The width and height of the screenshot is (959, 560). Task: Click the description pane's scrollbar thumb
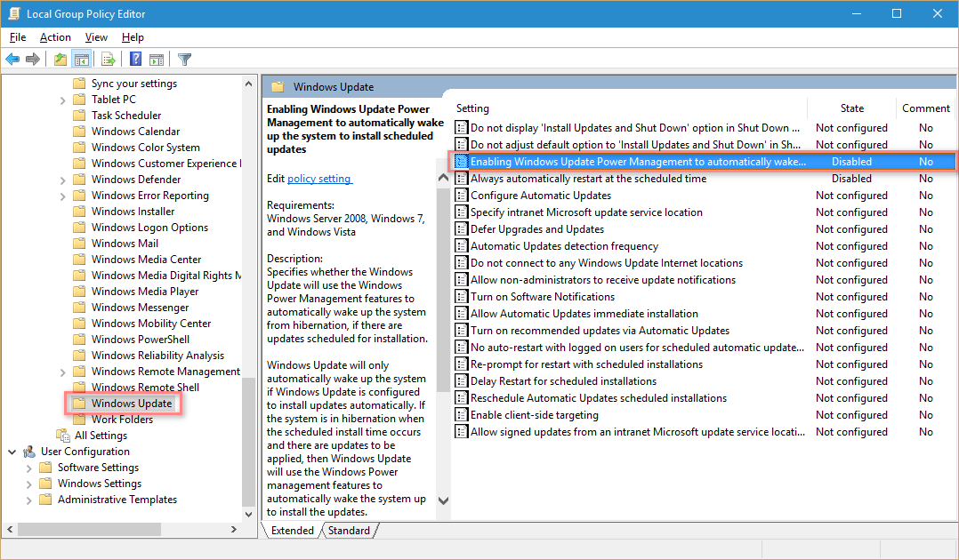[x=443, y=289]
